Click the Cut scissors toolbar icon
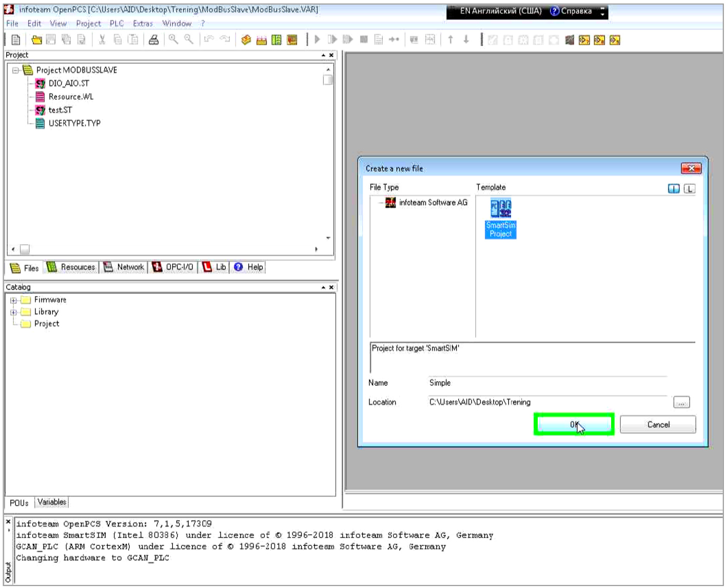The image size is (726, 588). (x=102, y=40)
